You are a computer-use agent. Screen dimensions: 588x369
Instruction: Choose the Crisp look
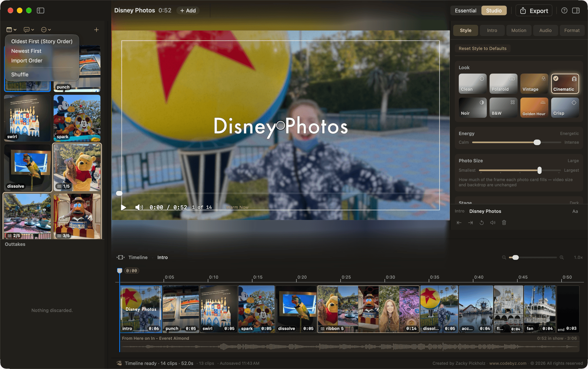565,108
